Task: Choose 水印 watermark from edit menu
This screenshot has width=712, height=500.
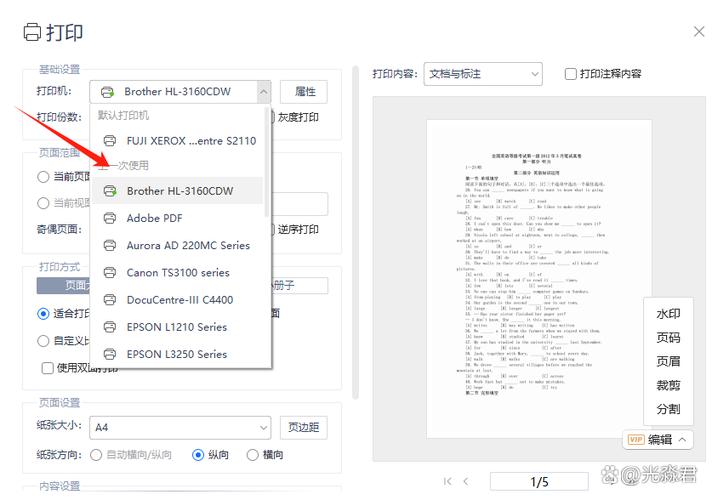Action: click(x=668, y=314)
